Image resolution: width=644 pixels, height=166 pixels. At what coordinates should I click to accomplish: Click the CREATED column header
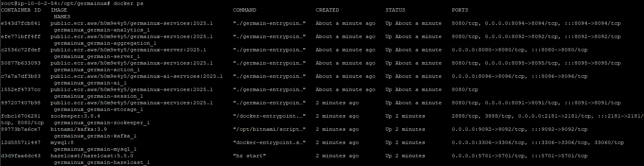(x=327, y=10)
